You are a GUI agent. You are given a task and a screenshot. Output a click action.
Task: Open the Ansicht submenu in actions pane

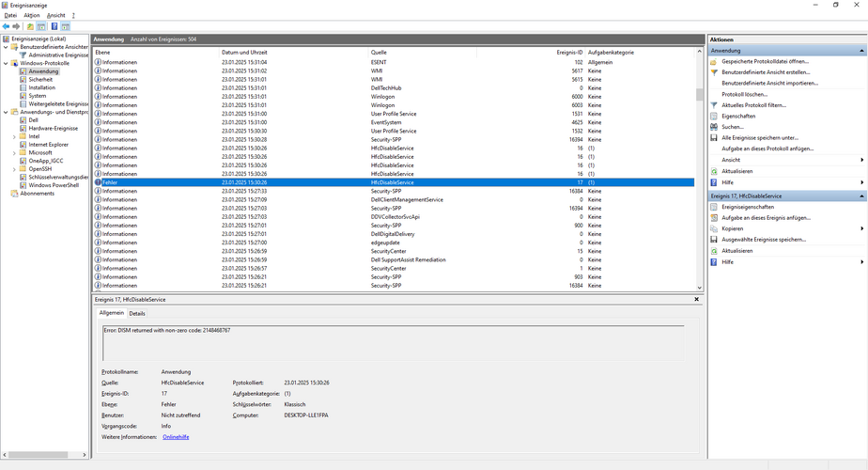[x=731, y=160]
